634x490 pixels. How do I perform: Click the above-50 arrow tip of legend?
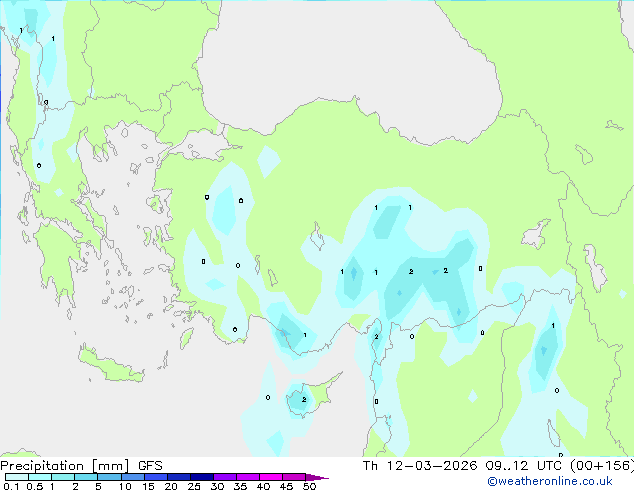(x=317, y=477)
